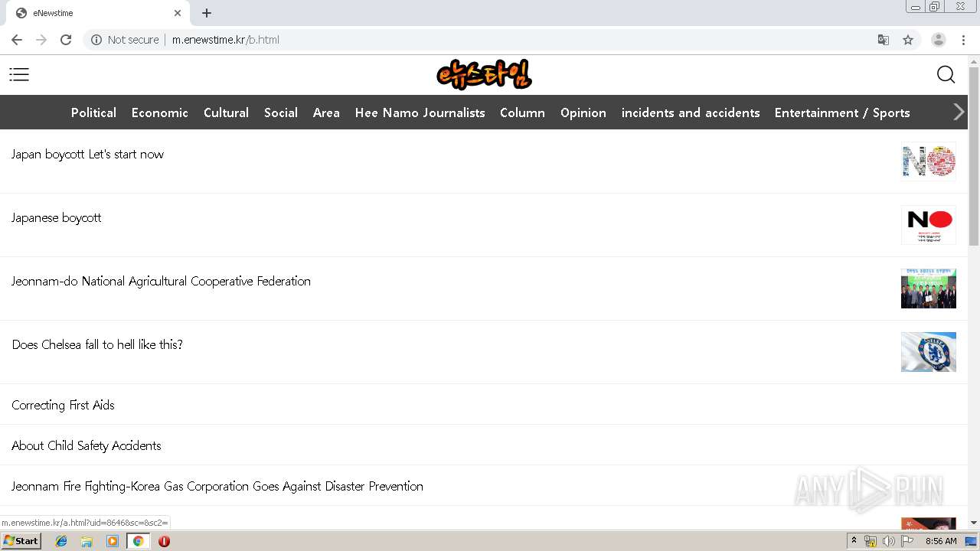Click the search magnifier icon
980x551 pixels.
(x=946, y=74)
